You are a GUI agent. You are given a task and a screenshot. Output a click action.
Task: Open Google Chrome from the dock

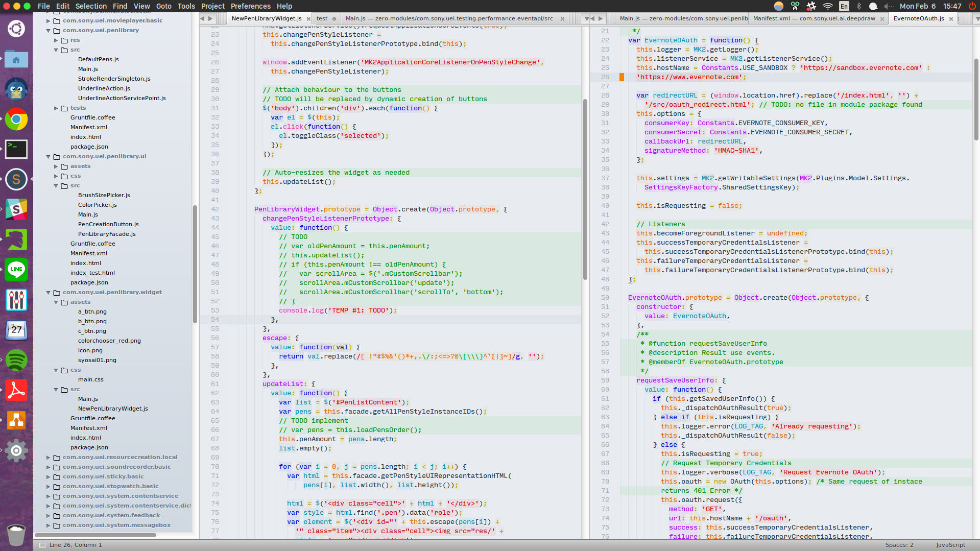tap(16, 119)
